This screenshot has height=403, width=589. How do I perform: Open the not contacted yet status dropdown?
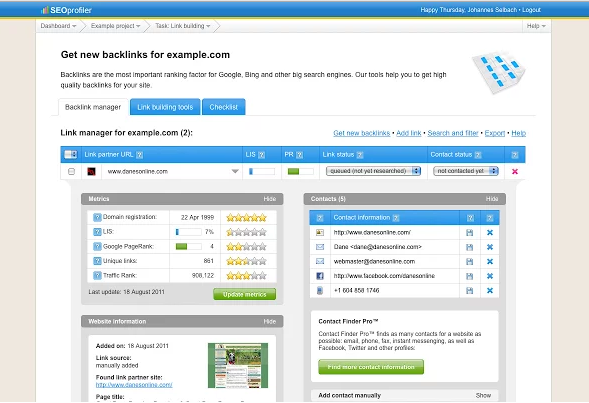click(466, 171)
